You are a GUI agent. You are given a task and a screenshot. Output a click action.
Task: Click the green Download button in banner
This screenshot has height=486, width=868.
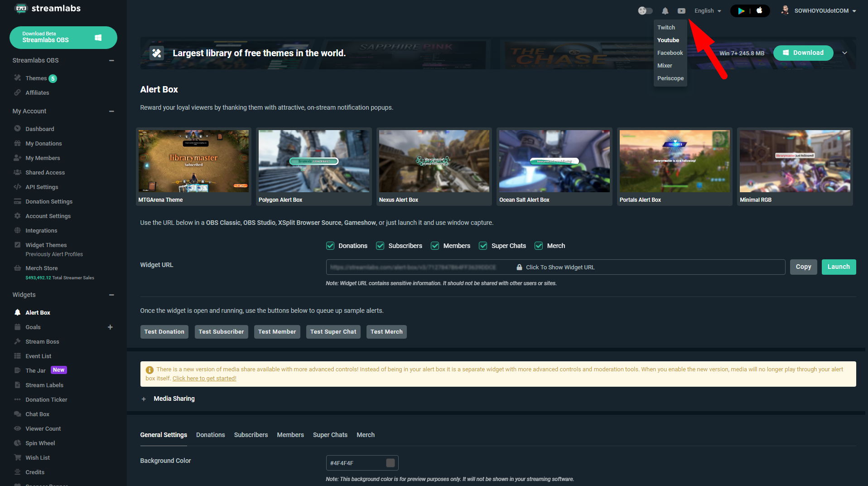[x=803, y=53]
